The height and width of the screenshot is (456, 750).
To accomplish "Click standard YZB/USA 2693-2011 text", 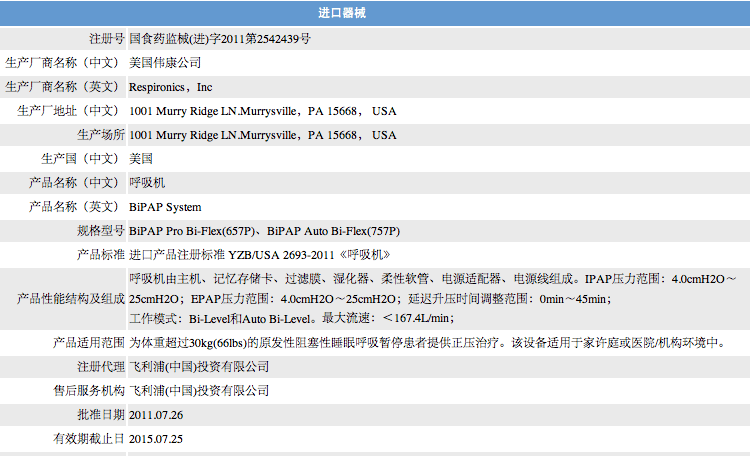I will [x=281, y=255].
